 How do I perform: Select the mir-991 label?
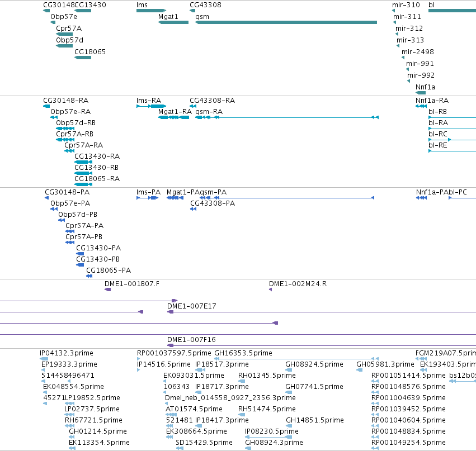(x=420, y=64)
